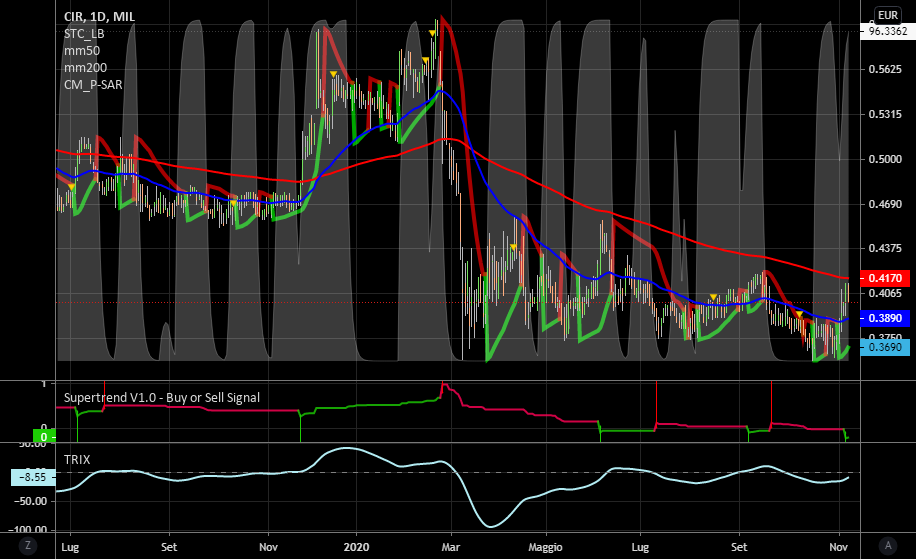Open the timezone Z button
Image resolution: width=916 pixels, height=559 pixels.
click(x=27, y=546)
